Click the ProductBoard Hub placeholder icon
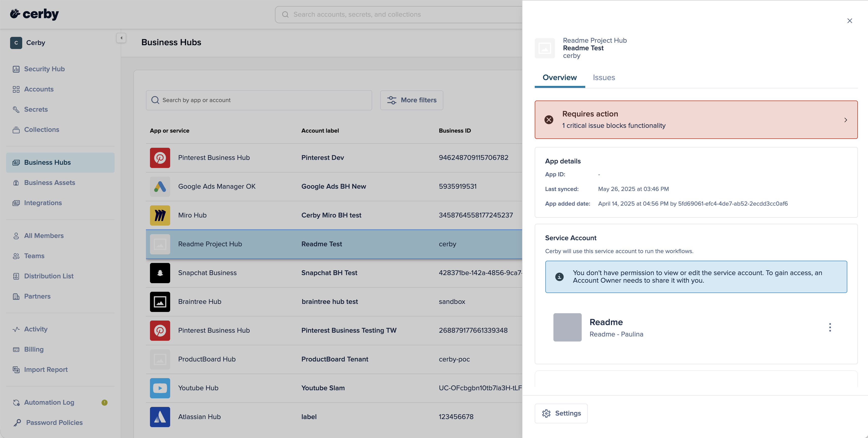 (x=160, y=359)
